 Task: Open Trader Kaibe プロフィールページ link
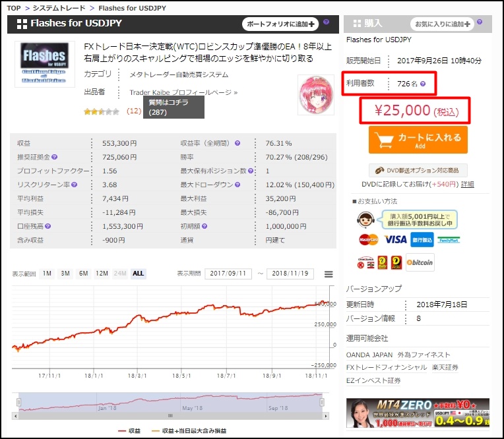[x=183, y=93]
